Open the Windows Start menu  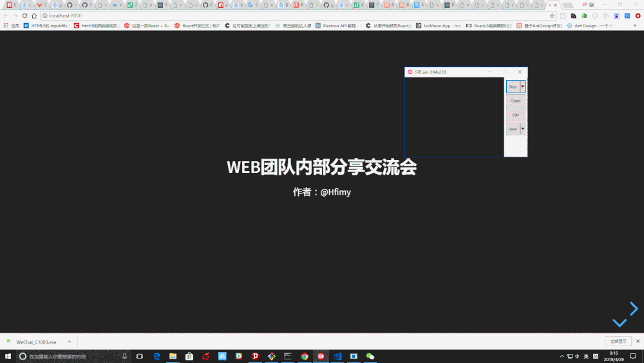(x=7, y=356)
